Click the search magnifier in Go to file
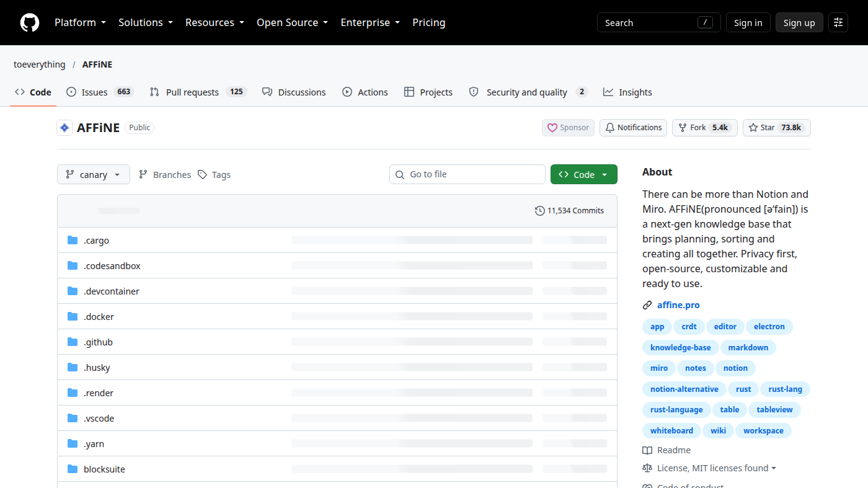This screenshot has height=488, width=868. tap(400, 175)
